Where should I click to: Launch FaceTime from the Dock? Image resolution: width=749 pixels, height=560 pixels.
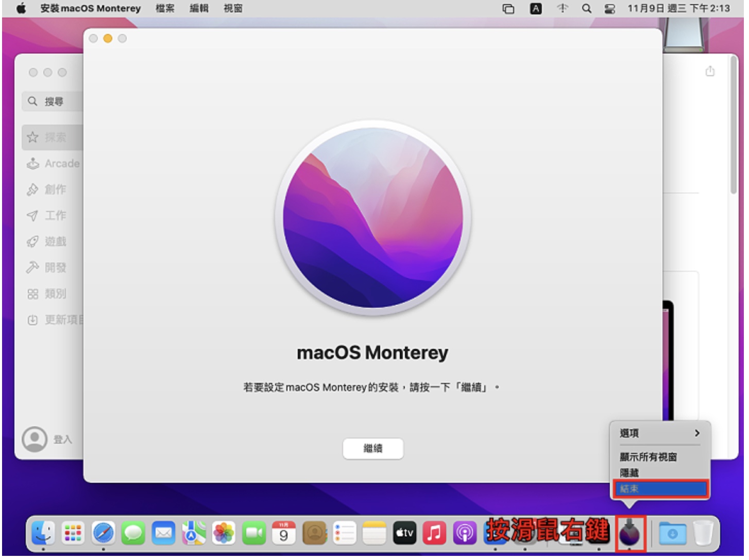click(x=254, y=533)
